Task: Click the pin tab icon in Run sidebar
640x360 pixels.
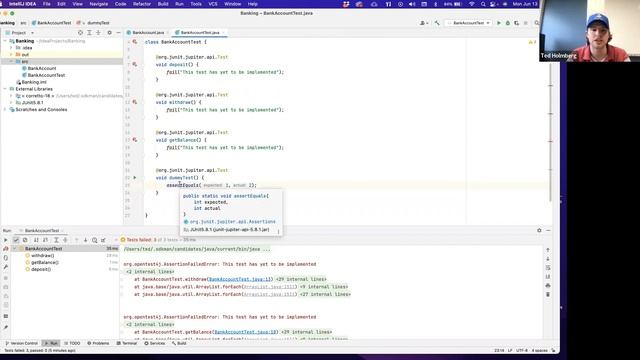Action: tap(6, 327)
